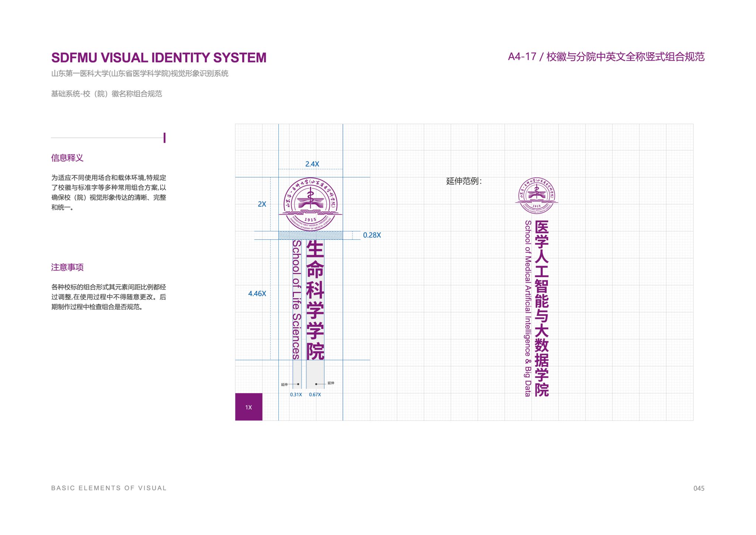The image size is (756, 535).
Task: Click the 4.46X dimension label
Action: (257, 293)
